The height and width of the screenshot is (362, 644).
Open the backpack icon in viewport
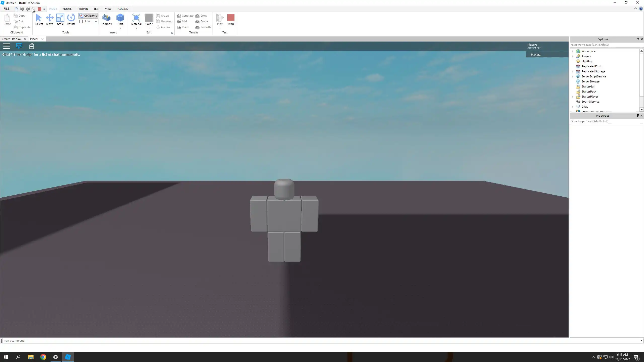[x=32, y=46]
